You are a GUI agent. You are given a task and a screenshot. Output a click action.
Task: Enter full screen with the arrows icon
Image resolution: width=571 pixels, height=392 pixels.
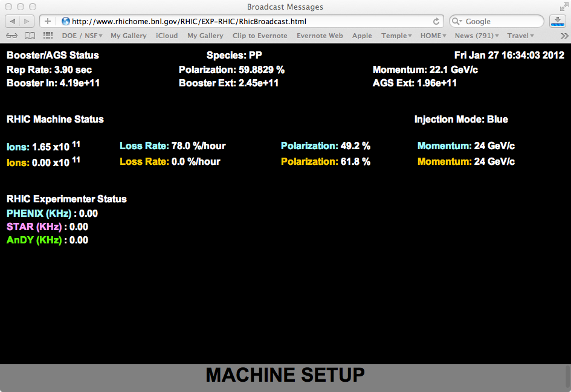pyautogui.click(x=564, y=7)
